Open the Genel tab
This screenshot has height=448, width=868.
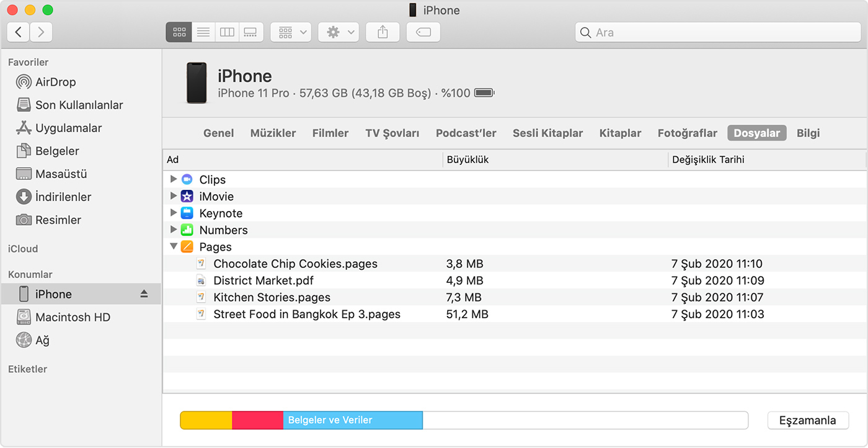click(218, 133)
